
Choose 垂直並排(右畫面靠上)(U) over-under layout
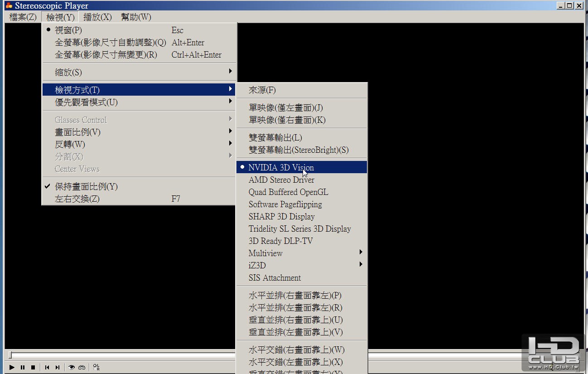pyautogui.click(x=302, y=320)
